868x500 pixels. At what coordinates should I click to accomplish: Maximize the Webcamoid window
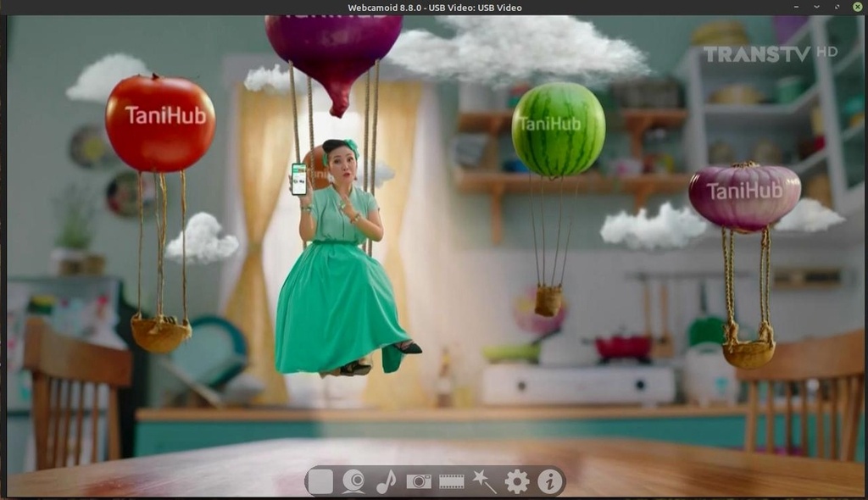click(x=837, y=7)
